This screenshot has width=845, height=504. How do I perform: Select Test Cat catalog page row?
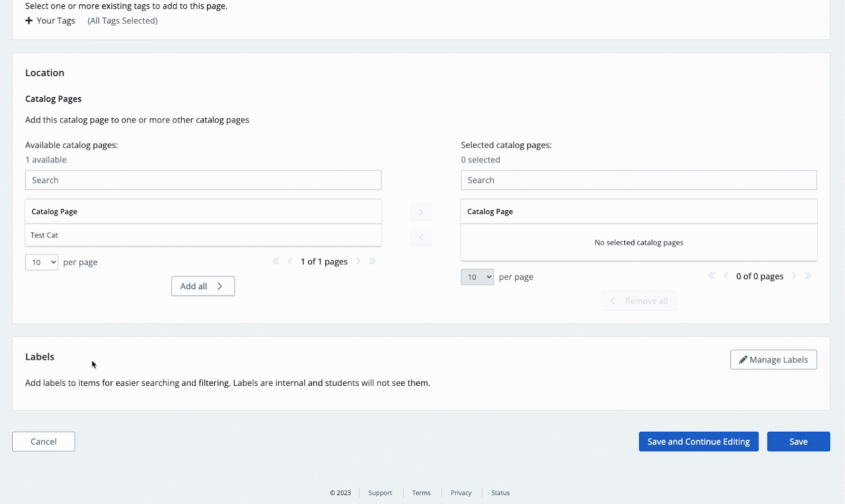(203, 235)
